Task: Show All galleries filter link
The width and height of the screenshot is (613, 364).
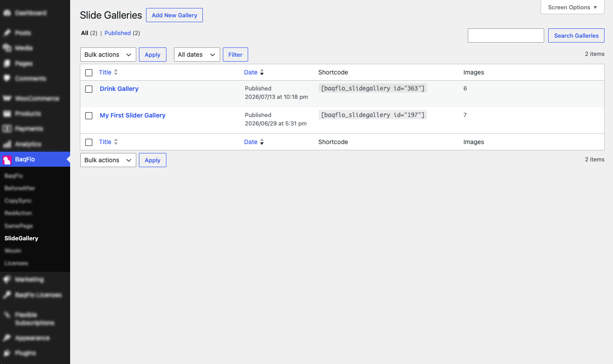Action: tap(85, 33)
